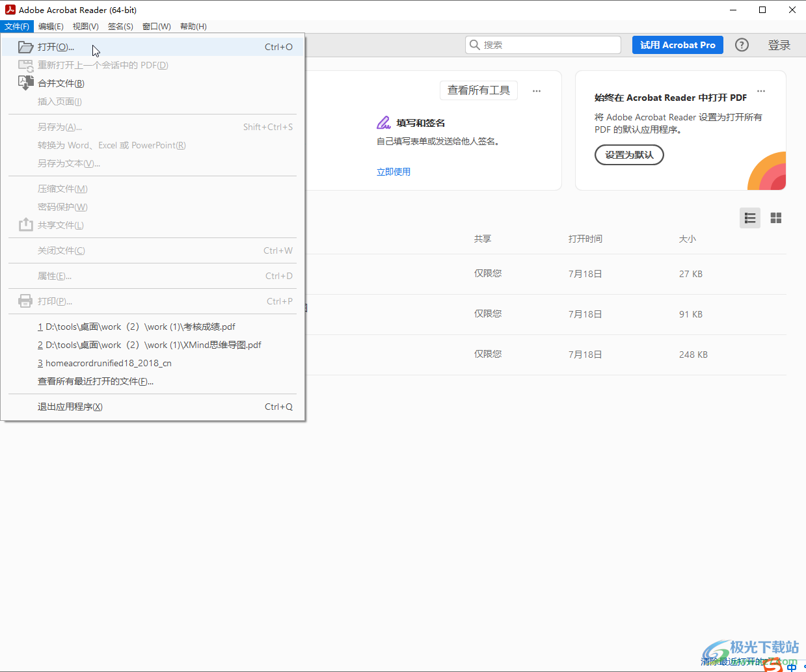Click the 91 KB file size cell

tap(691, 314)
